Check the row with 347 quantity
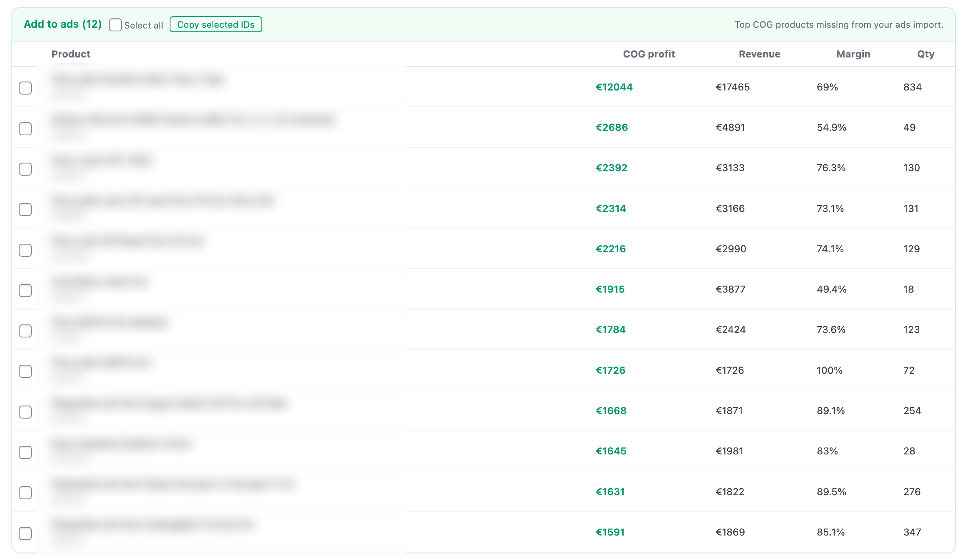Screen dimensions: 969x560 (x=25, y=533)
